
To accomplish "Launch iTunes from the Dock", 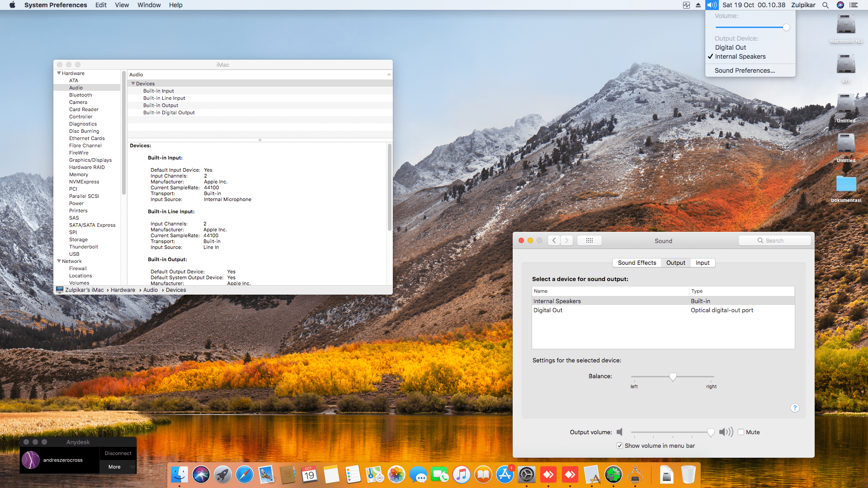I will 462,475.
